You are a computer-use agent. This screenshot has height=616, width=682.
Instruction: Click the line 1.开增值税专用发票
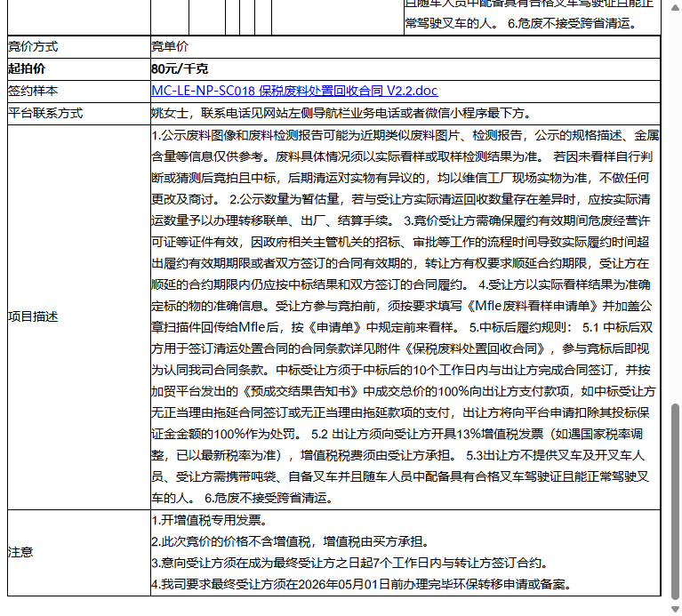pos(210,520)
